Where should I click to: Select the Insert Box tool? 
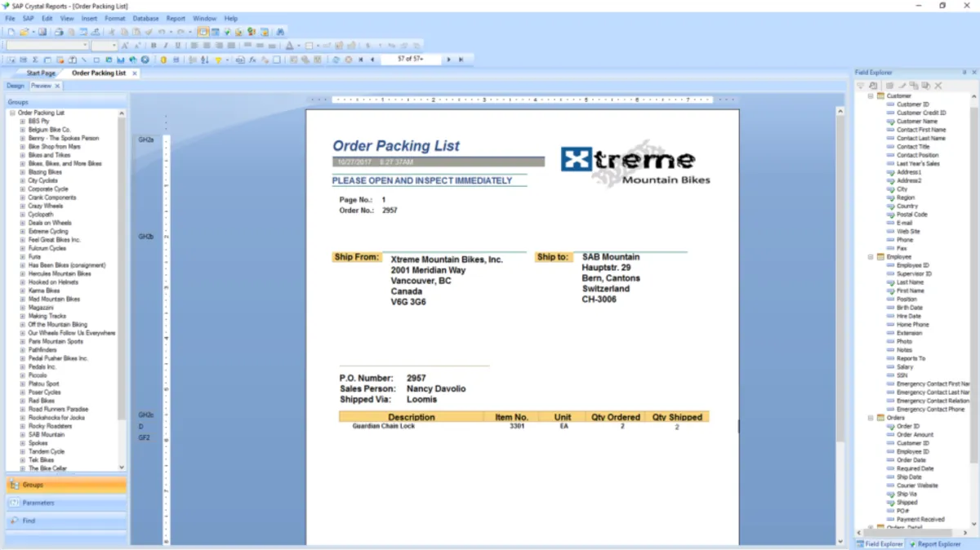(x=96, y=60)
